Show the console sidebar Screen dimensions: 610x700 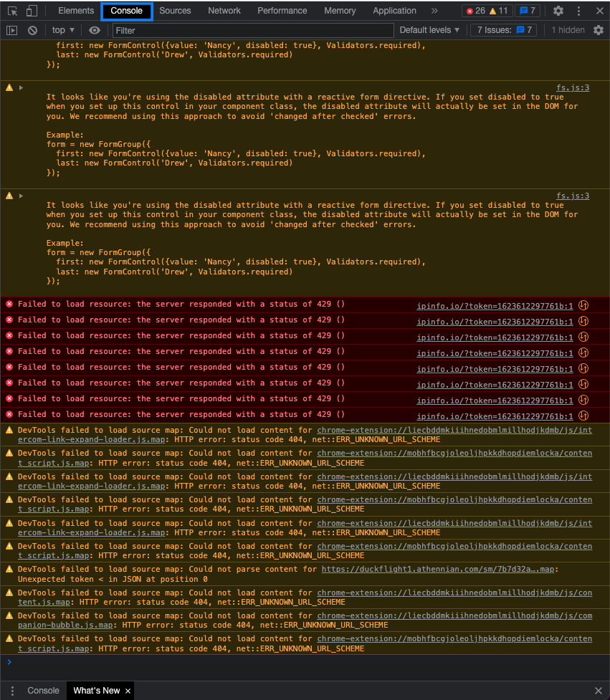click(12, 30)
